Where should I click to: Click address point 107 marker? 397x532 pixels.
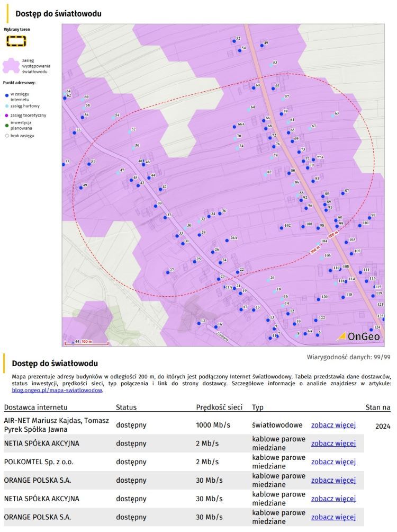tap(351, 254)
